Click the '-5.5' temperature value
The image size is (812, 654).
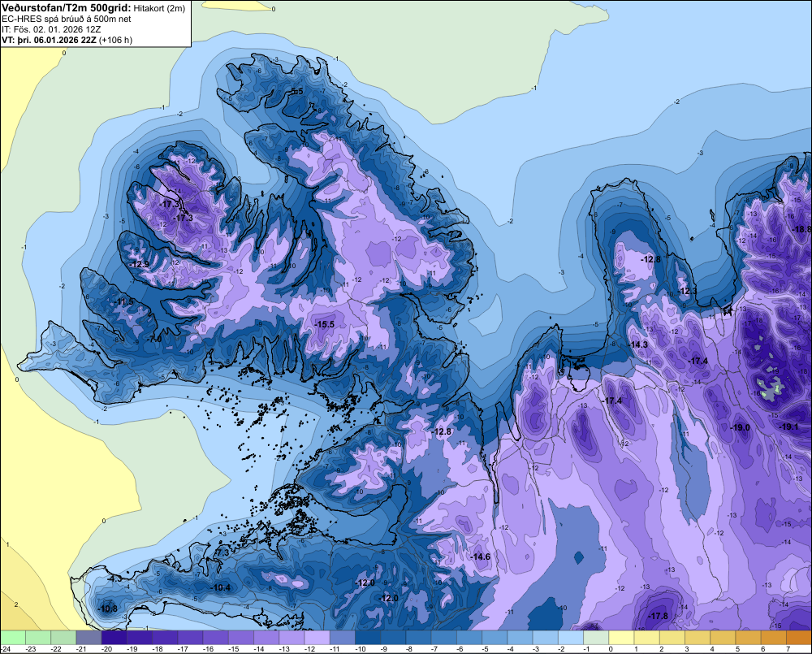point(296,91)
